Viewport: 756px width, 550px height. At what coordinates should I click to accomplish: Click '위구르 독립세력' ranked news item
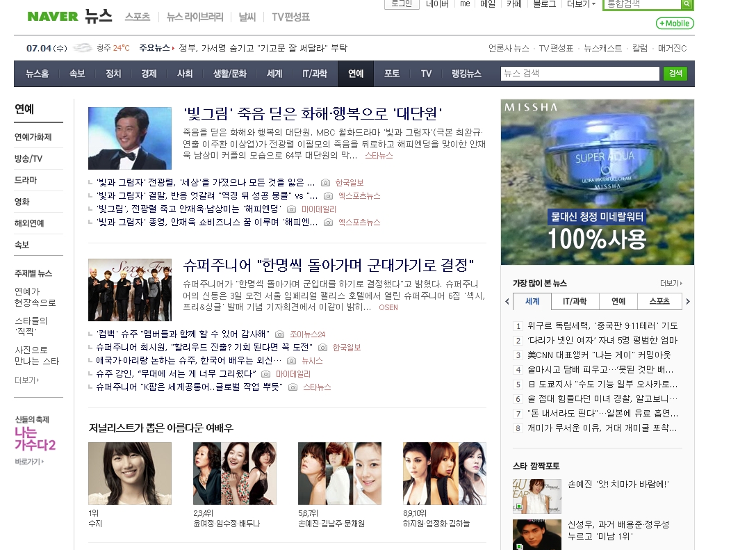[602, 325]
